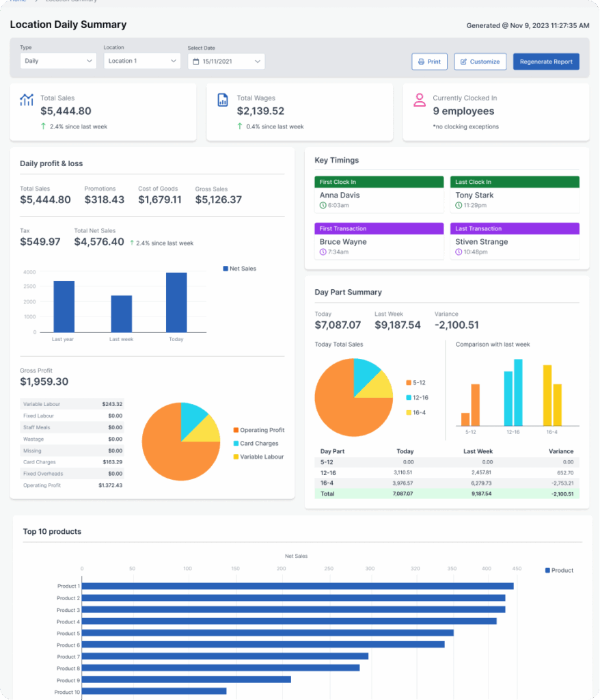The image size is (600, 700).
Task: Click the Operating Profit orange legend swatch
Action: (236, 430)
